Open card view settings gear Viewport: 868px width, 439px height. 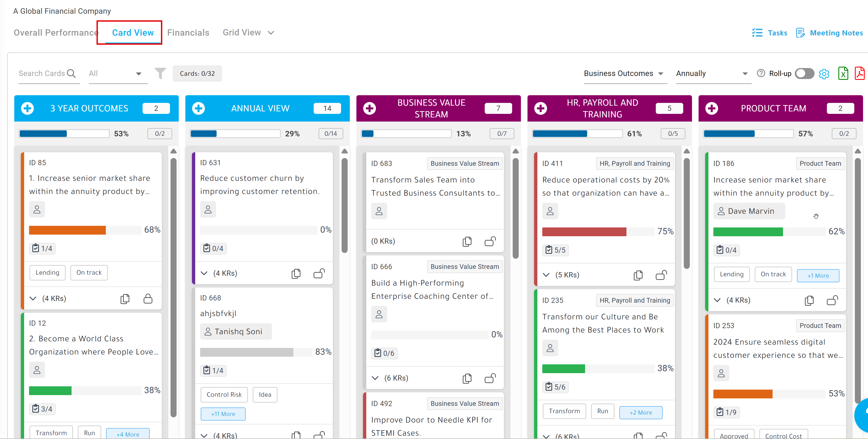tap(824, 74)
